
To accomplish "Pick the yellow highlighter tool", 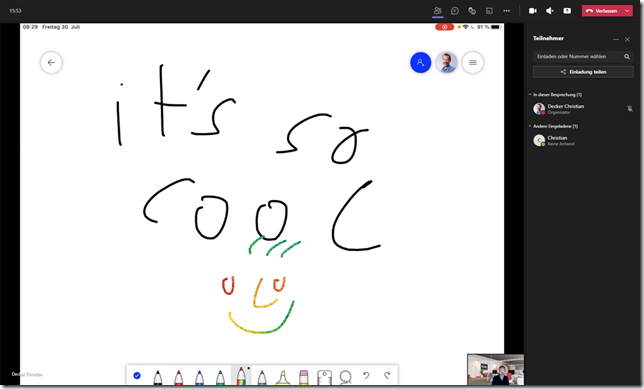I will (x=283, y=377).
